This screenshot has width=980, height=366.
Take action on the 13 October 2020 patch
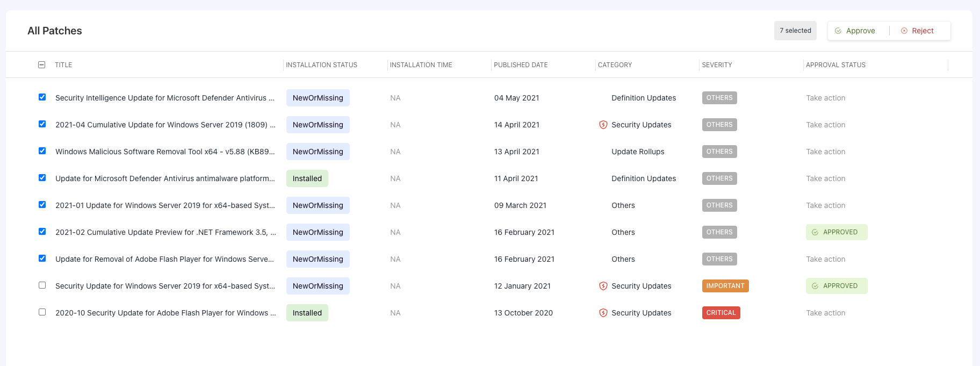click(x=825, y=313)
